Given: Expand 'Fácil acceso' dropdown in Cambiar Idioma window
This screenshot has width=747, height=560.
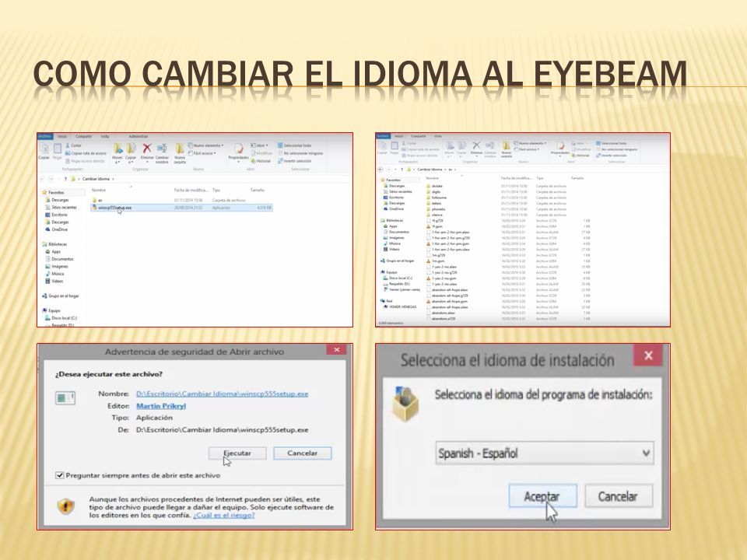Looking at the screenshot, I should (202, 153).
